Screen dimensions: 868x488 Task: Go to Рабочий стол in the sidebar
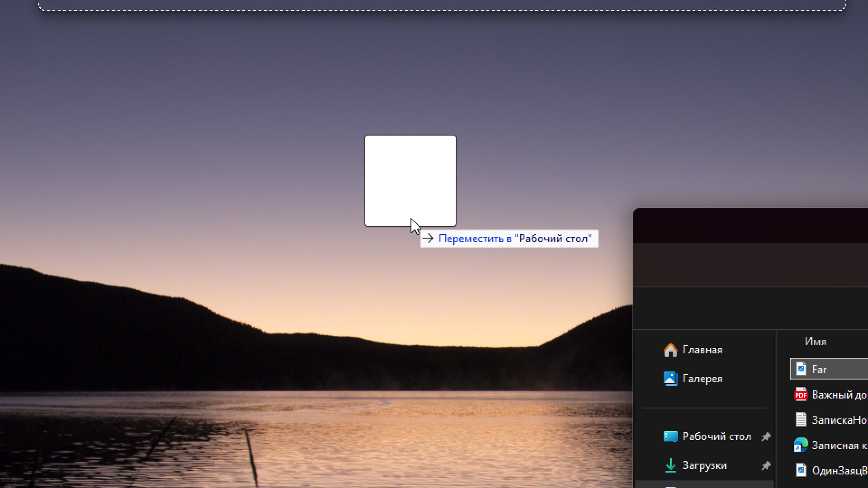[708, 436]
